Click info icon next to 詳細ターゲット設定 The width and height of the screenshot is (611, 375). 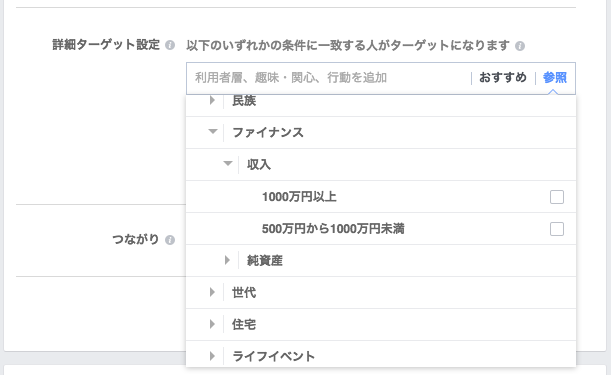pos(170,45)
